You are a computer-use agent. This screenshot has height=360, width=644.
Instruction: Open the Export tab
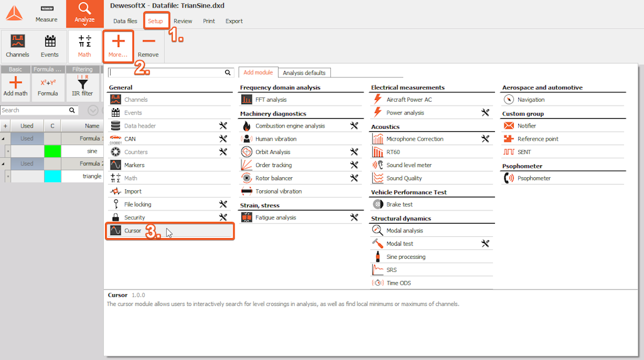234,21
